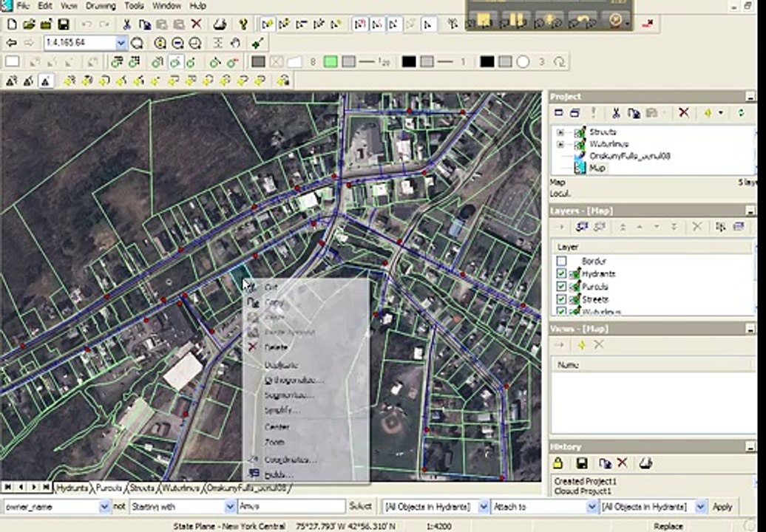Click the Select button
This screenshot has height=532, width=766.
point(361,507)
